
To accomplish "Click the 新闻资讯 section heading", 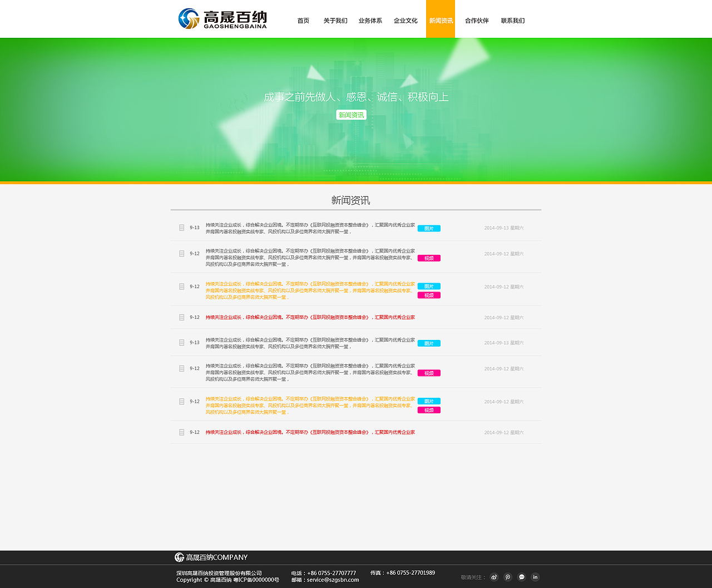I will [x=350, y=200].
